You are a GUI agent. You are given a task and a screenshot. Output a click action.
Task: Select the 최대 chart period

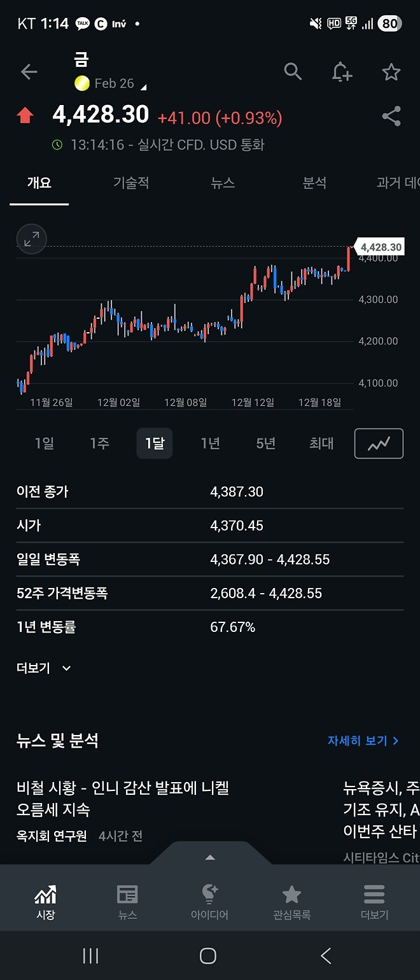pyautogui.click(x=321, y=444)
